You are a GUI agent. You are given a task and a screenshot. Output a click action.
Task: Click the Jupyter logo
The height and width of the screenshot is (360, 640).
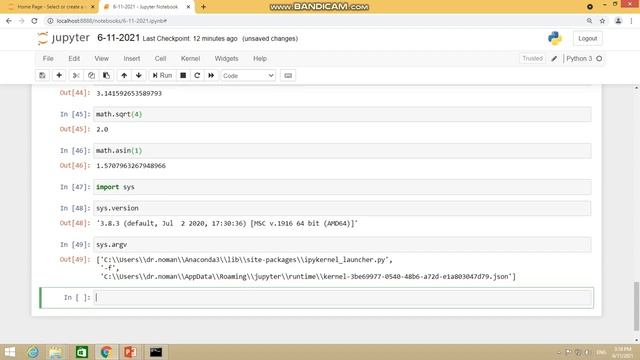[63, 38]
